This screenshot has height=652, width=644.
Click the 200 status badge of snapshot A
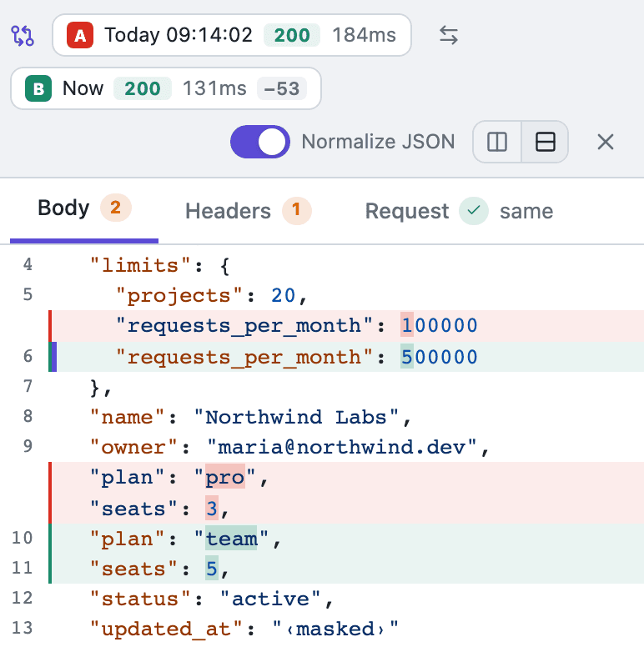click(x=292, y=35)
